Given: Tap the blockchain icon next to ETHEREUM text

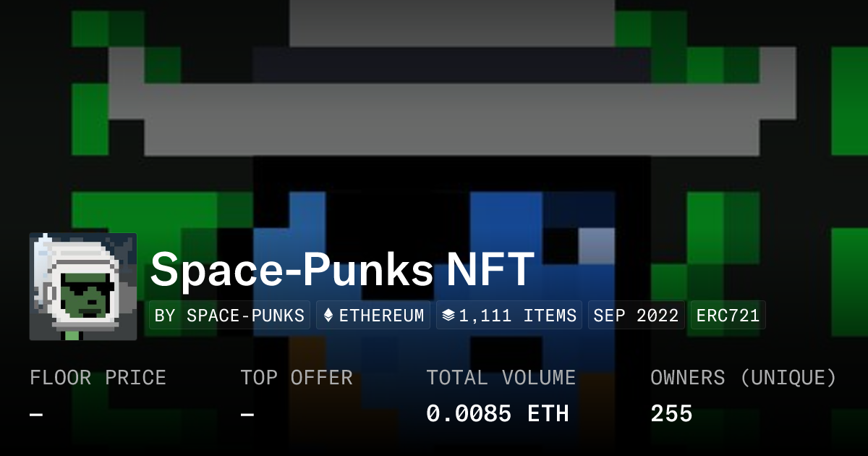Looking at the screenshot, I should pos(329,315).
